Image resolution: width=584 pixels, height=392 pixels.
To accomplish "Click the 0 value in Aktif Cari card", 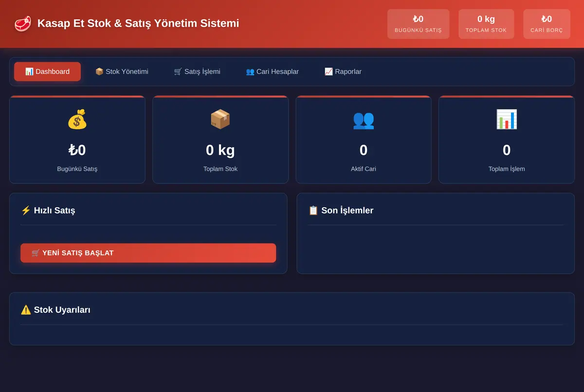I will (x=364, y=150).
